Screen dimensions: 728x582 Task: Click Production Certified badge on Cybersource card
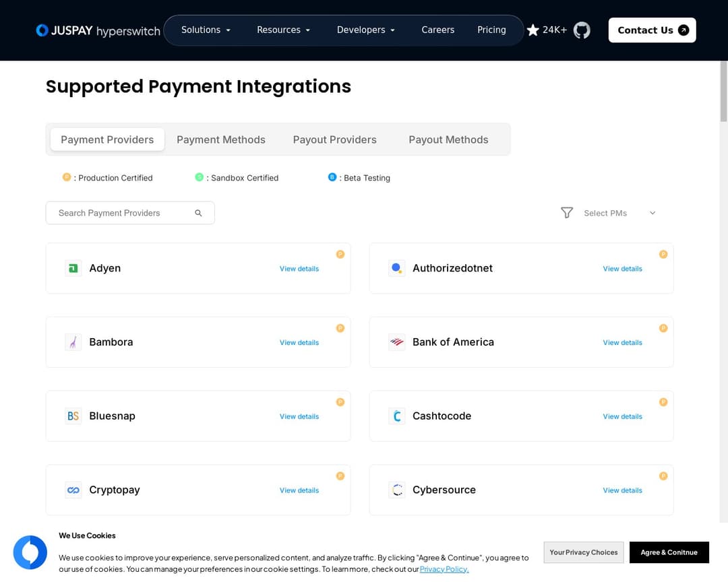[x=663, y=476]
